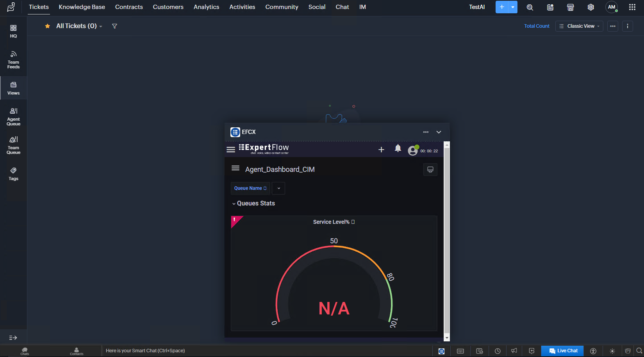Open the nine-dot apps grid in the top bar
This screenshot has height=357, width=644.
[x=632, y=7]
